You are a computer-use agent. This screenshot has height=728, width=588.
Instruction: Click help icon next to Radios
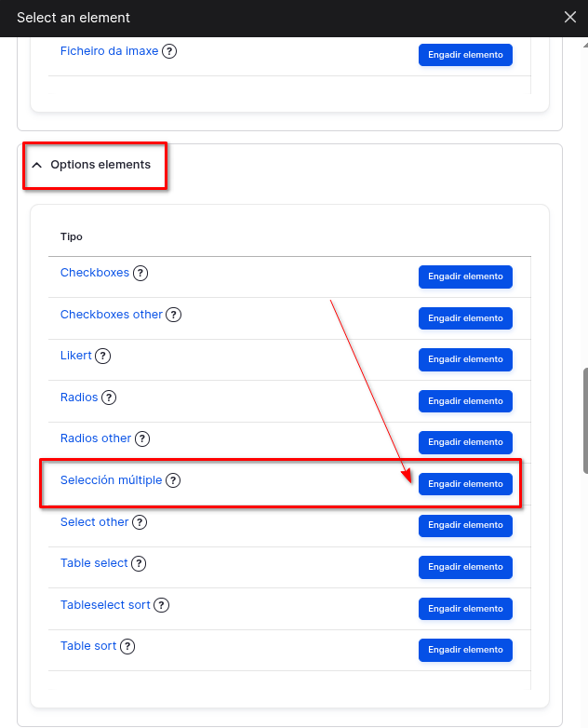pyautogui.click(x=109, y=398)
